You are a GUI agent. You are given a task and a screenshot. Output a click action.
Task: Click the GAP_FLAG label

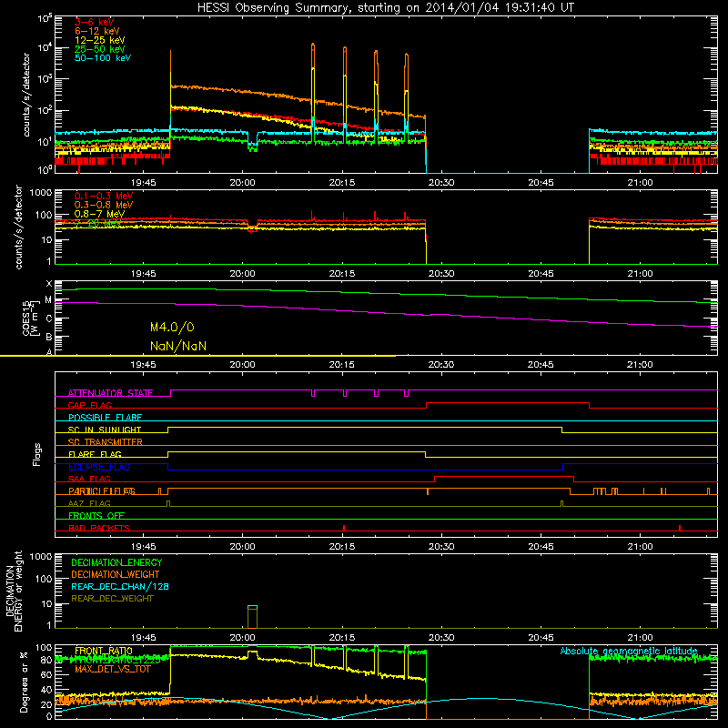click(89, 405)
